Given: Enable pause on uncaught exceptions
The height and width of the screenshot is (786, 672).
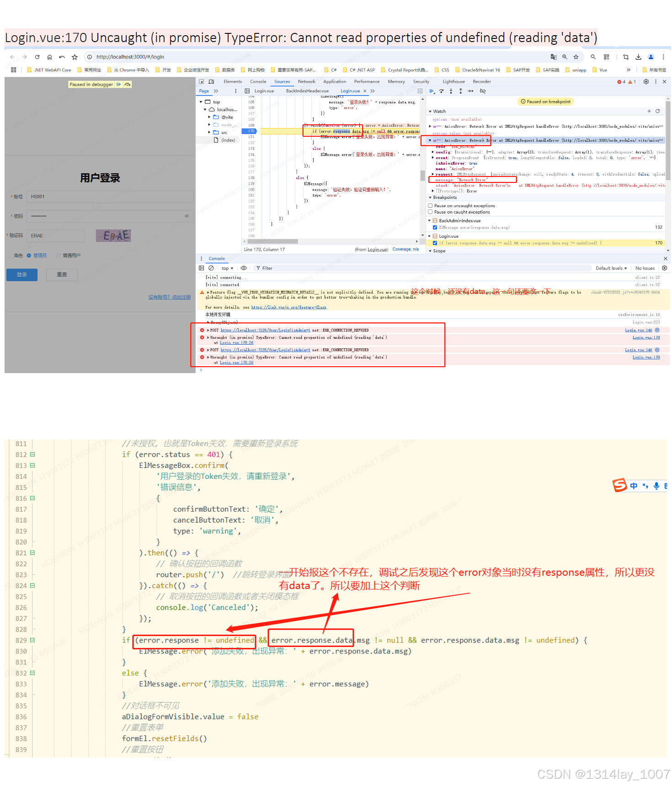Looking at the screenshot, I should pos(430,206).
